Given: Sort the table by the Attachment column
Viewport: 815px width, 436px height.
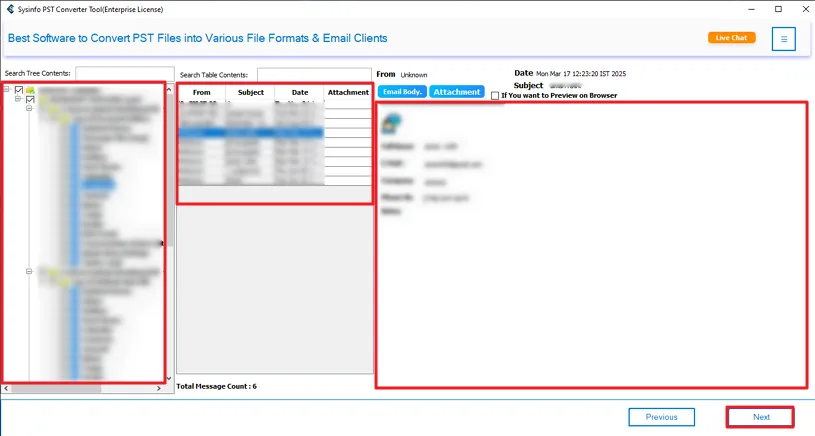Looking at the screenshot, I should (x=348, y=93).
